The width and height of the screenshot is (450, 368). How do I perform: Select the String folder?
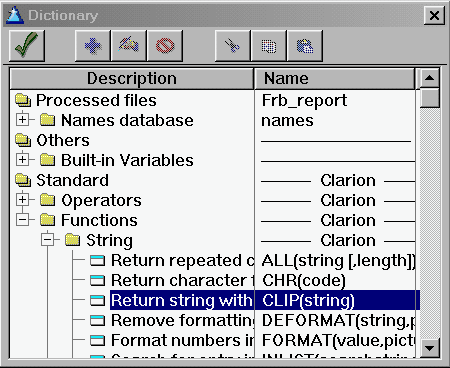click(109, 240)
